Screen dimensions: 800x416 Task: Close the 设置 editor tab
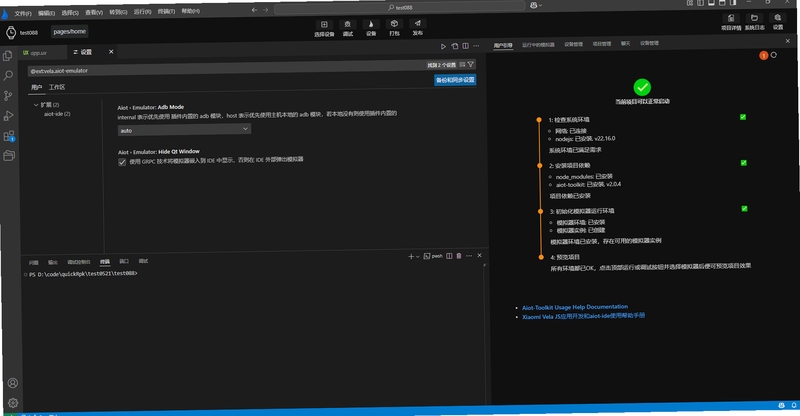coord(111,52)
